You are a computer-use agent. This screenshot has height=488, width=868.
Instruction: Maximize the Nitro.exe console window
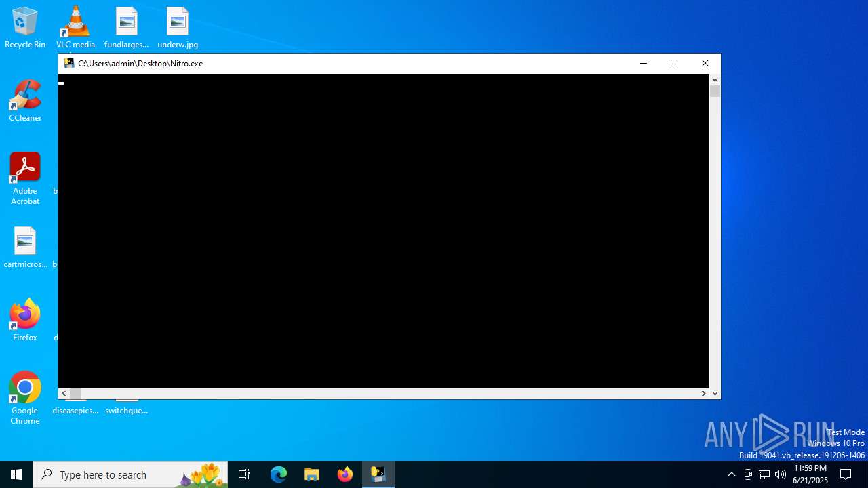(x=674, y=63)
